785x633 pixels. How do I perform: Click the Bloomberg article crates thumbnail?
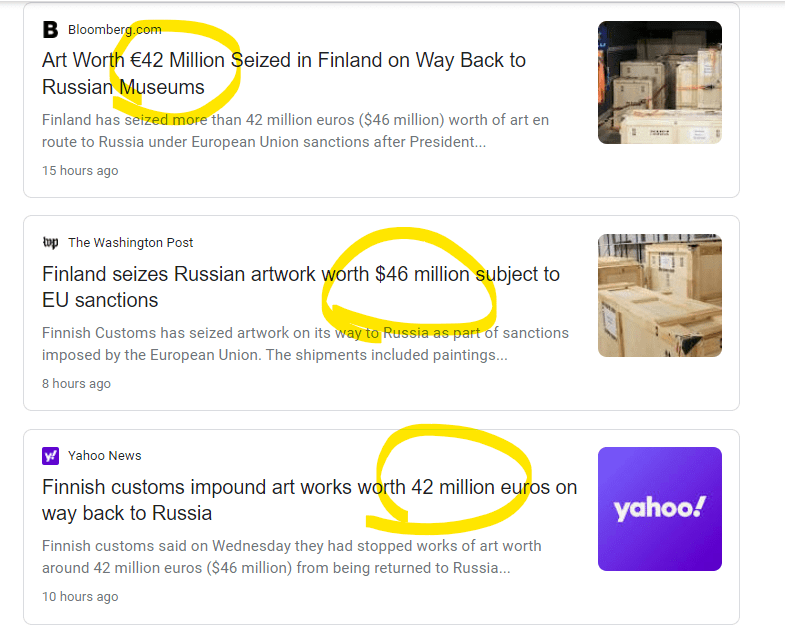coord(659,83)
